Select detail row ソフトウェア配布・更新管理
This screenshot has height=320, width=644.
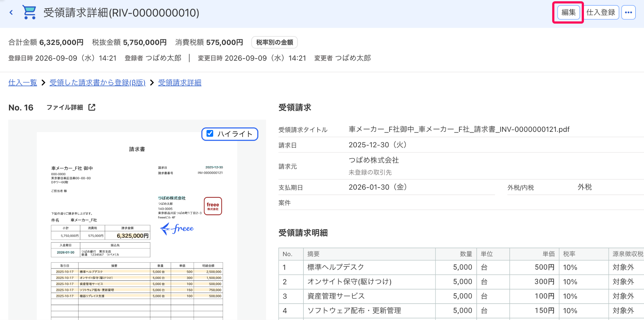(x=461, y=311)
